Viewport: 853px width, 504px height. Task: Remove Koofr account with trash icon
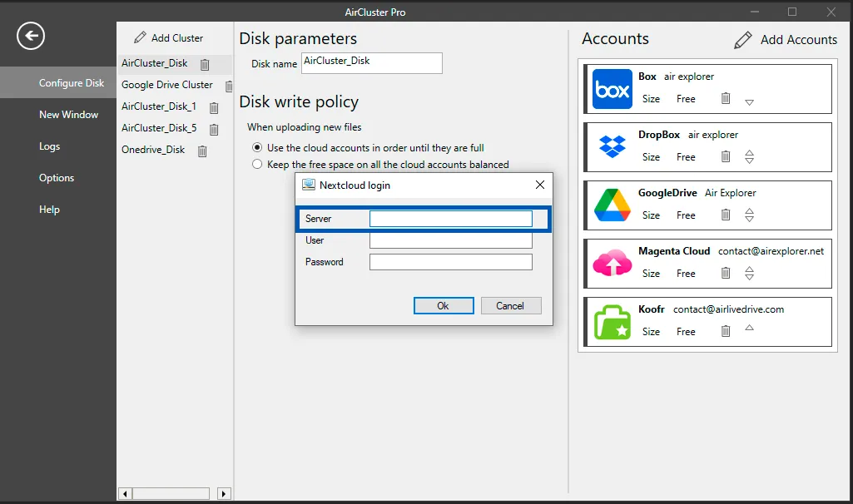725,330
